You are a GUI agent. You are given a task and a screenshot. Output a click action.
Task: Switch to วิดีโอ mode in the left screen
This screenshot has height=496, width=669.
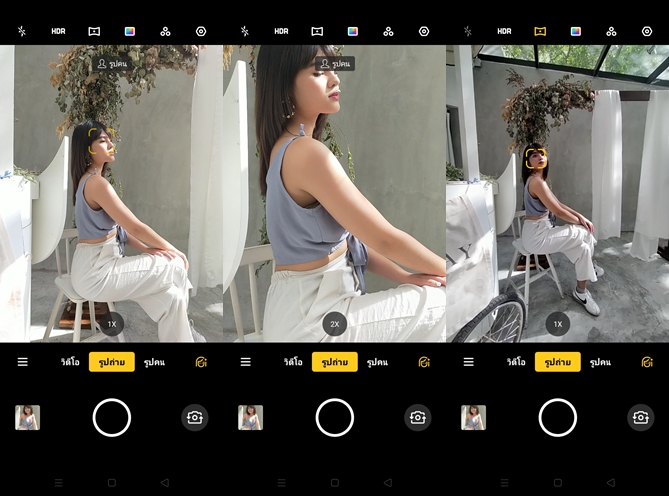[x=68, y=362]
